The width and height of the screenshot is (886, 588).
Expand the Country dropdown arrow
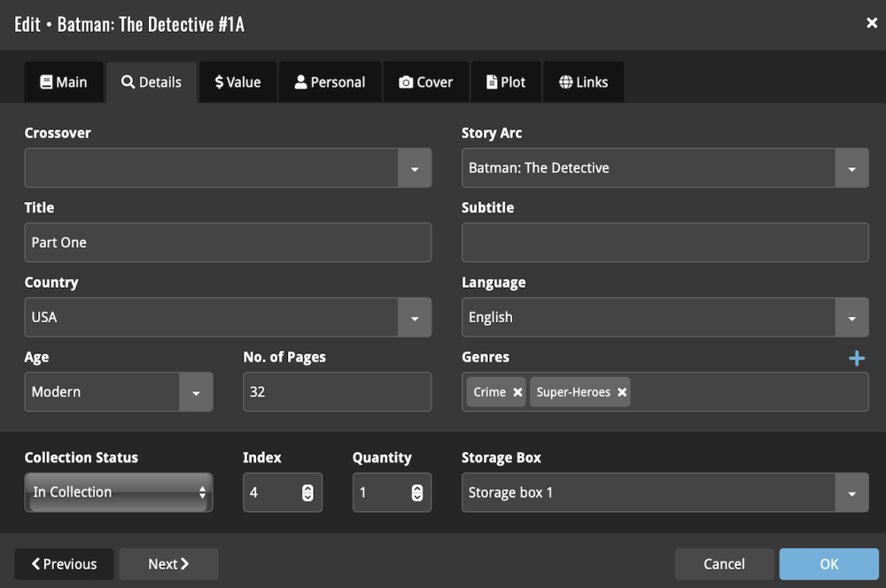click(x=415, y=318)
